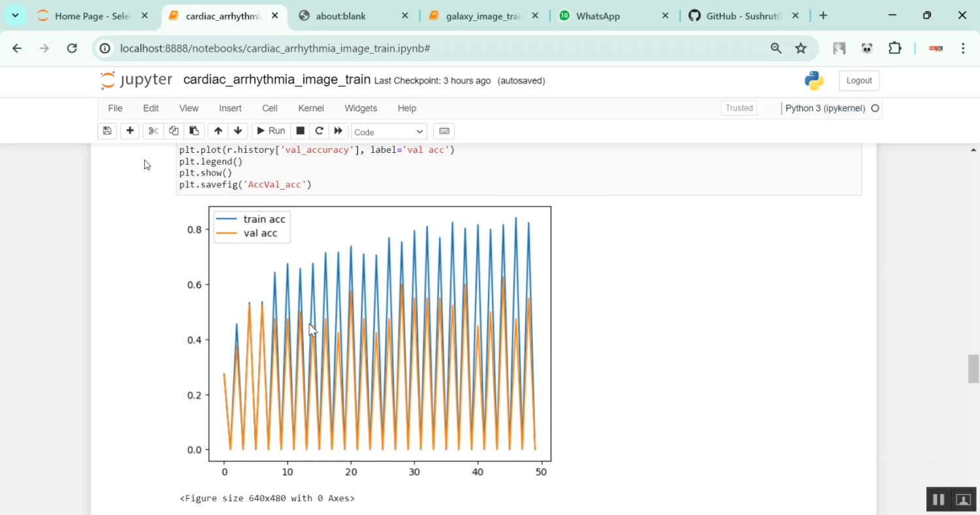Viewport: 980px width, 515px height.
Task: Paste cells below
Action: click(193, 131)
